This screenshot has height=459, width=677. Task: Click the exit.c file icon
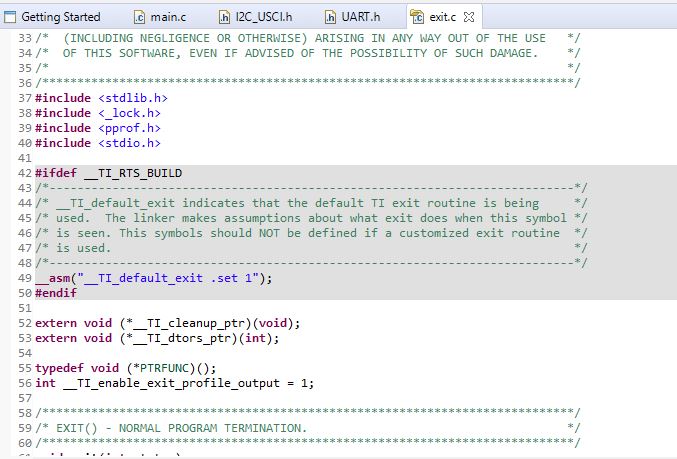pyautogui.click(x=417, y=17)
